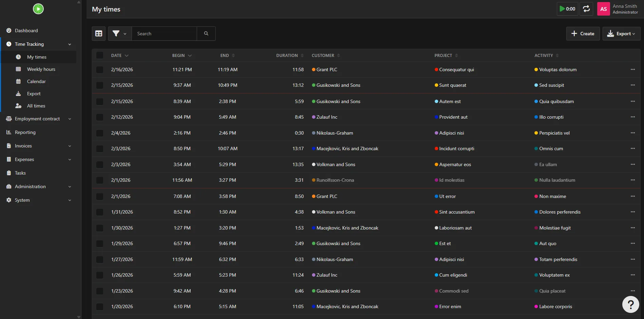Viewport: 644px width, 319px height.
Task: Click the recent activities refresh icon
Action: 586,9
